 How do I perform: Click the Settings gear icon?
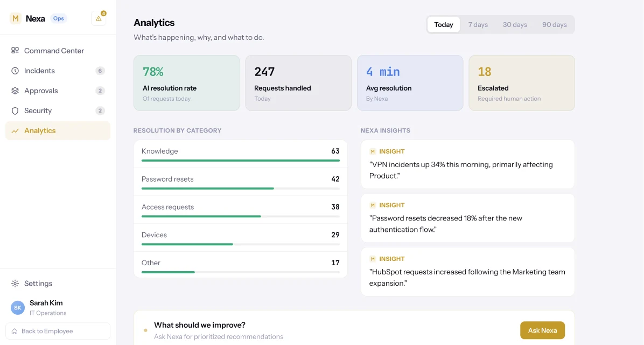[15, 284]
